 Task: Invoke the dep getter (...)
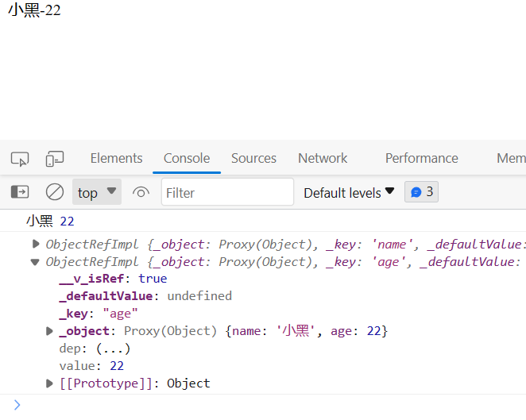113,349
